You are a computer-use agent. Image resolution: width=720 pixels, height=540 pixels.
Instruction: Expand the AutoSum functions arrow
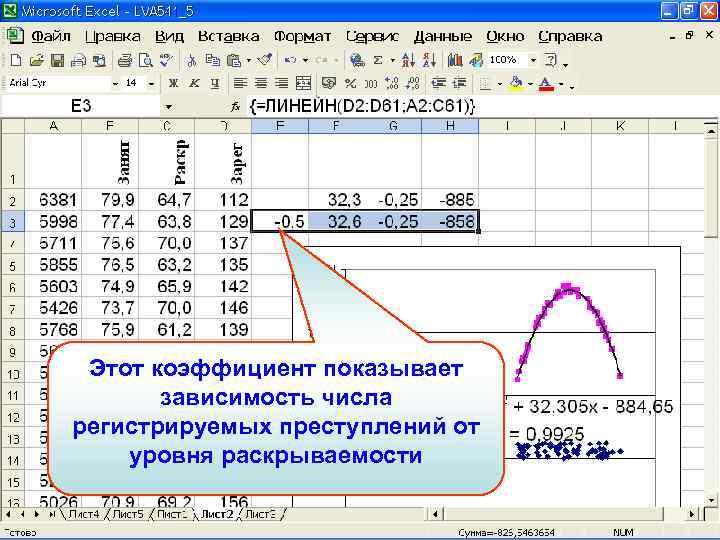click(x=393, y=60)
